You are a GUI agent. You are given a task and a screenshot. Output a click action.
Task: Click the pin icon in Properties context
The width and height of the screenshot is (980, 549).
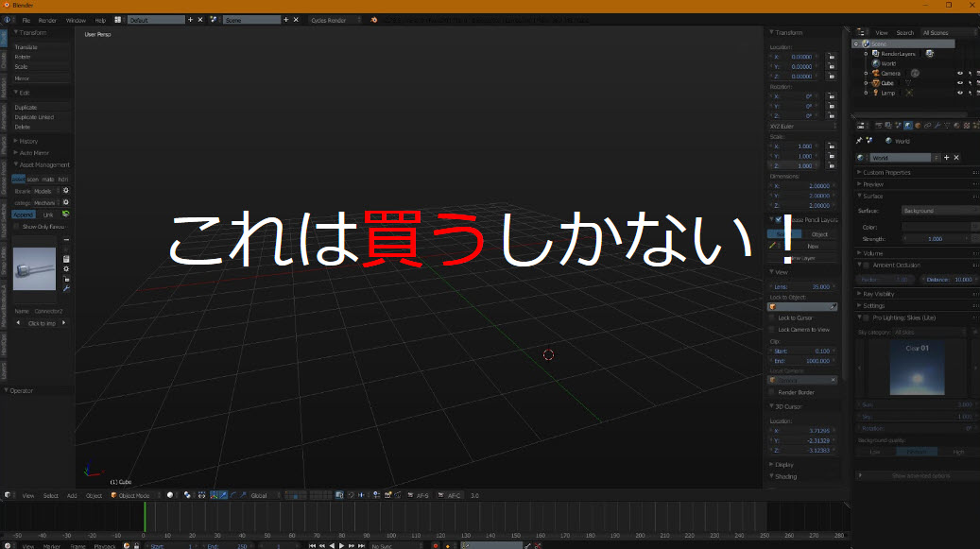click(x=859, y=141)
